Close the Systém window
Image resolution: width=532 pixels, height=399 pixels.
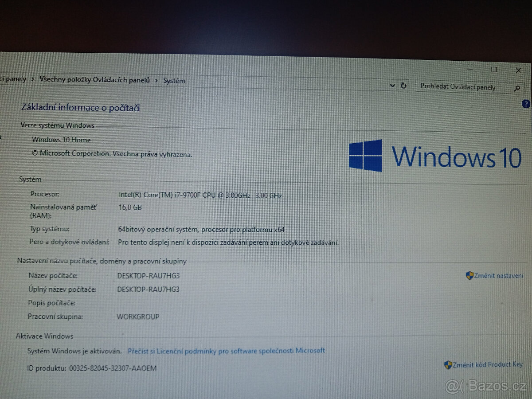[x=518, y=70]
